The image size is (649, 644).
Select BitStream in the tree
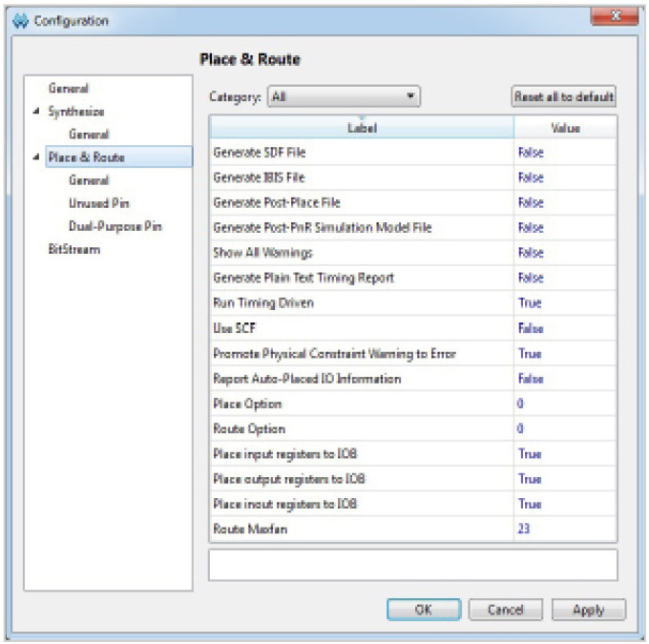[x=73, y=249]
